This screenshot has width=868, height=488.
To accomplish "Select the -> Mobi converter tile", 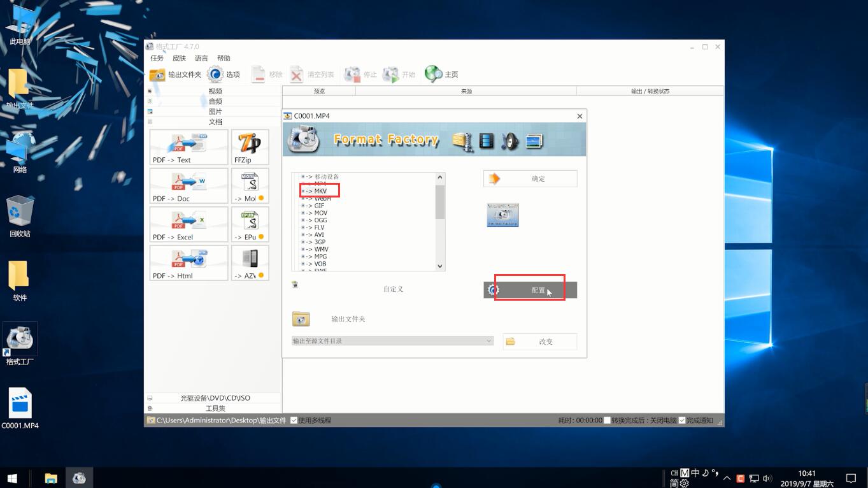I will click(x=250, y=185).
